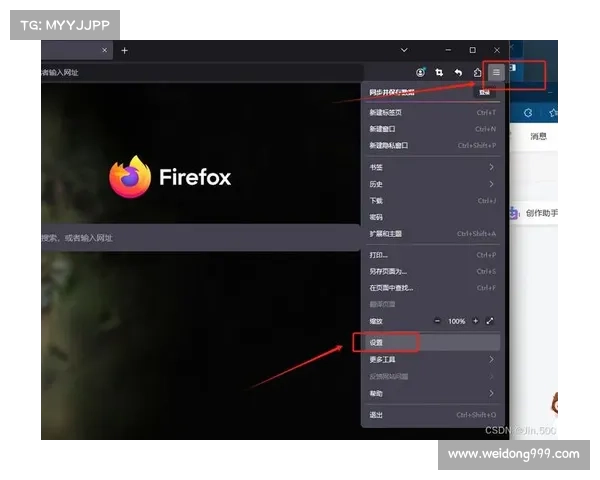Expand the 帮助 (Help) submenu
Image resolution: width=600 pixels, height=480 pixels.
pos(432,393)
